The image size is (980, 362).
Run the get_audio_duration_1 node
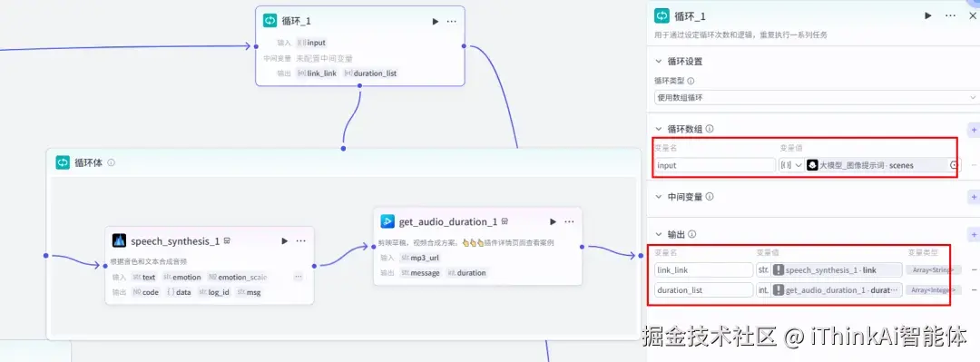553,221
